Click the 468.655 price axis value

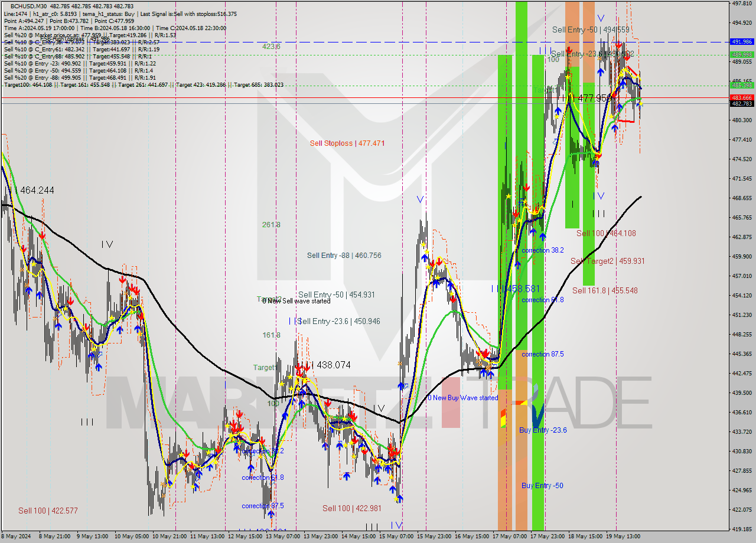[742, 198]
